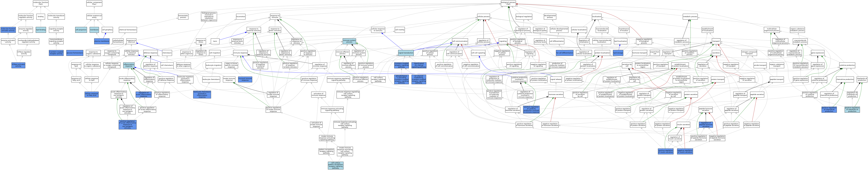Click the gene expression node
The width and height of the screenshot is (868, 170).
tap(817, 53)
